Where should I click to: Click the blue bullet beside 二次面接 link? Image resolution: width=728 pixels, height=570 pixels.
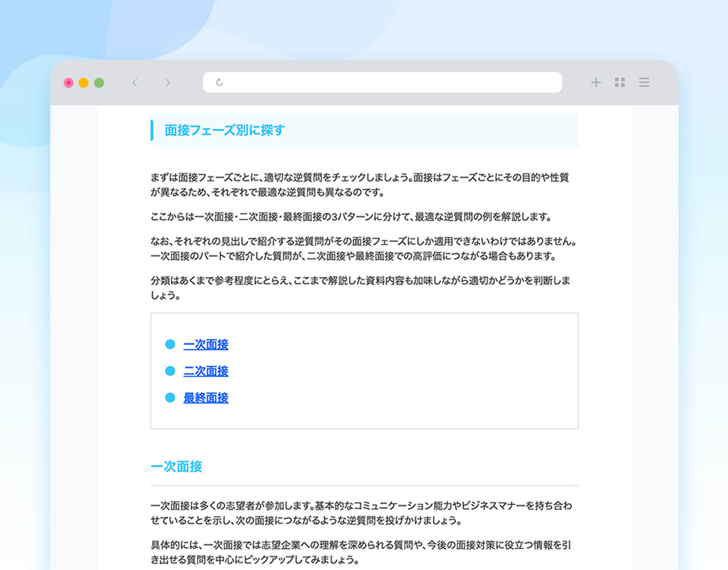pyautogui.click(x=170, y=371)
